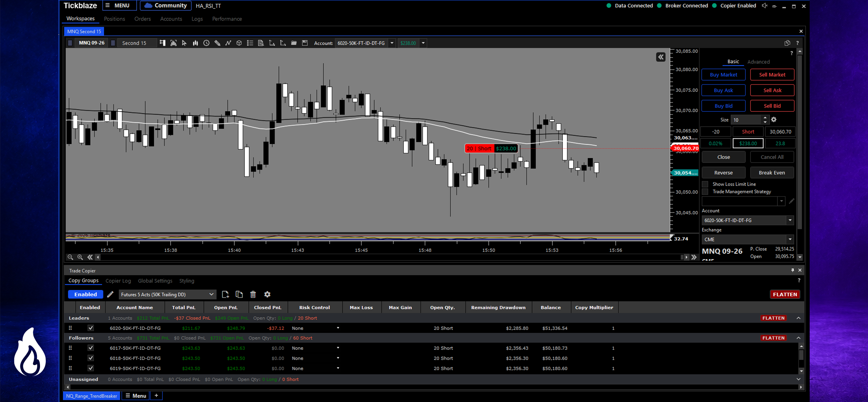
Task: Open order size settings gear in trade panel
Action: (x=774, y=120)
